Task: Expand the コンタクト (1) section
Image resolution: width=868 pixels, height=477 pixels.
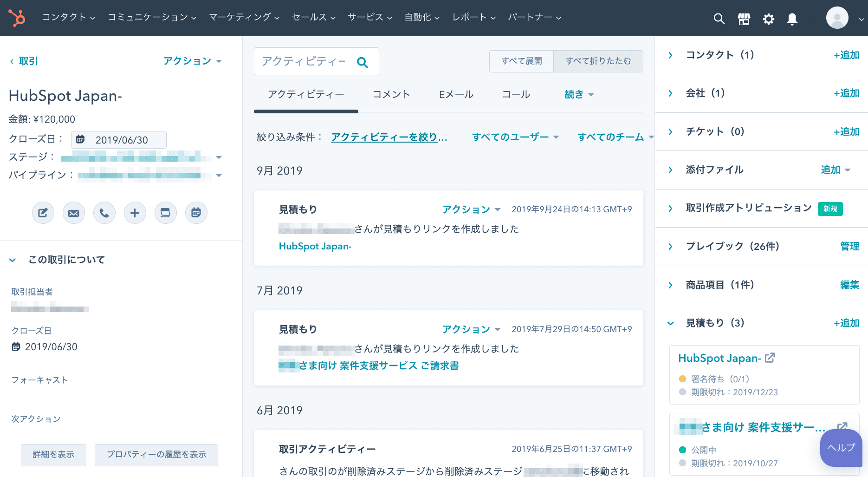Action: (x=670, y=55)
